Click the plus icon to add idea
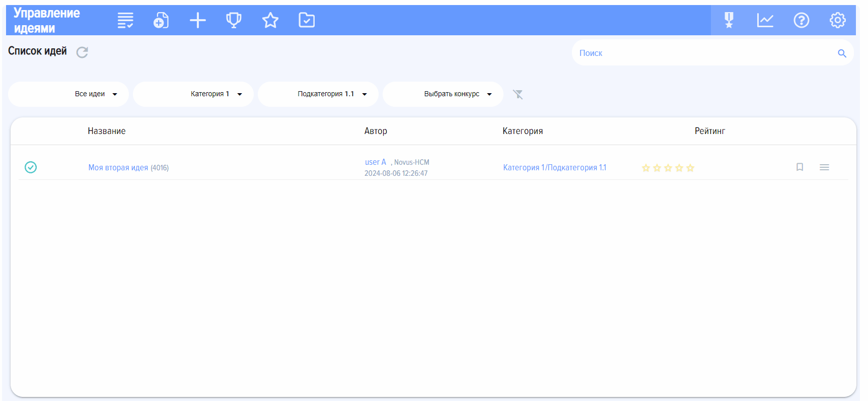This screenshot has width=868, height=401. 198,21
